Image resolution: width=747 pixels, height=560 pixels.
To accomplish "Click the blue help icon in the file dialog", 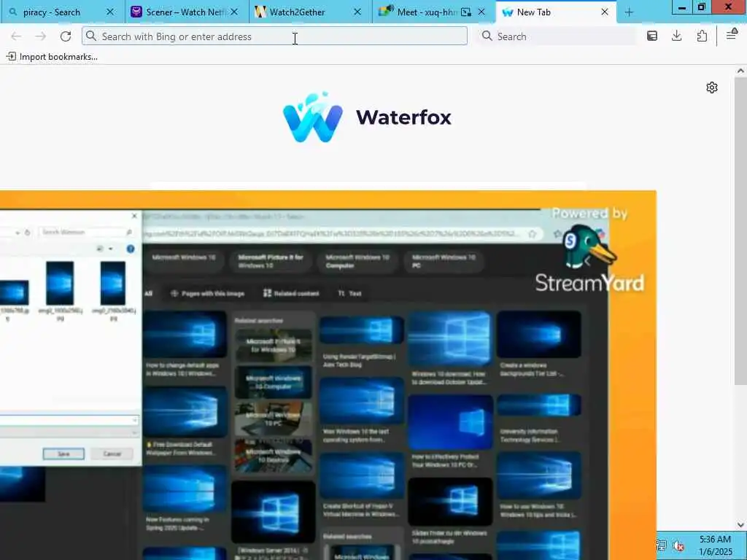I will [x=131, y=249].
